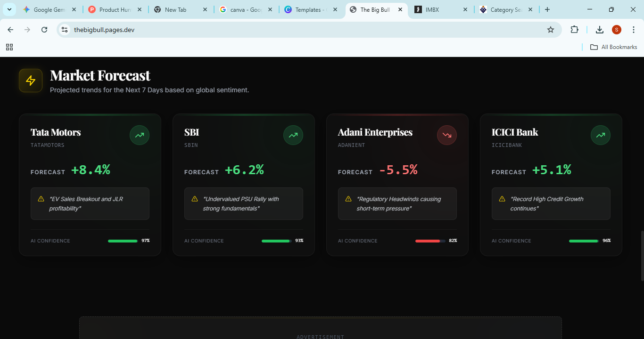The width and height of the screenshot is (644, 339).
Task: Open the tab search chevron
Action: coord(9,9)
